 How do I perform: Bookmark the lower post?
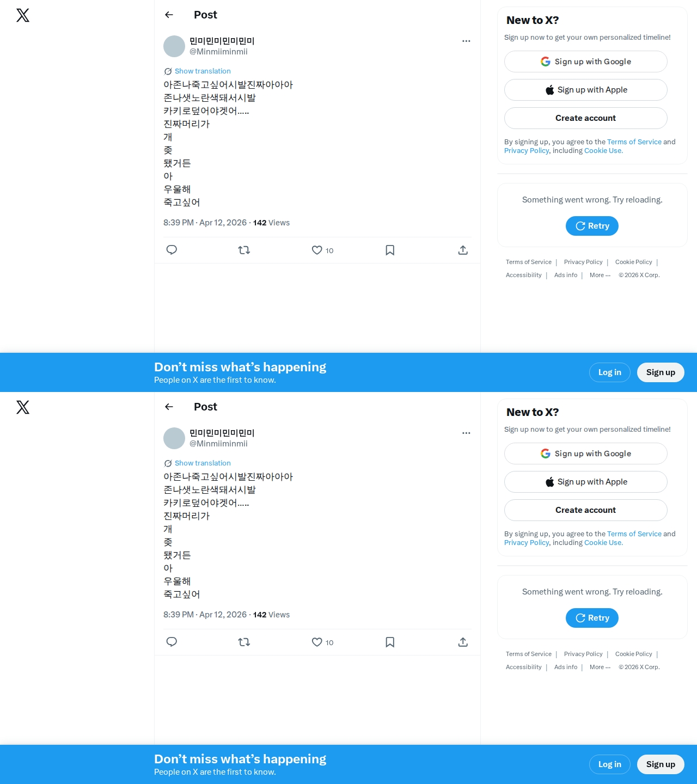(390, 642)
